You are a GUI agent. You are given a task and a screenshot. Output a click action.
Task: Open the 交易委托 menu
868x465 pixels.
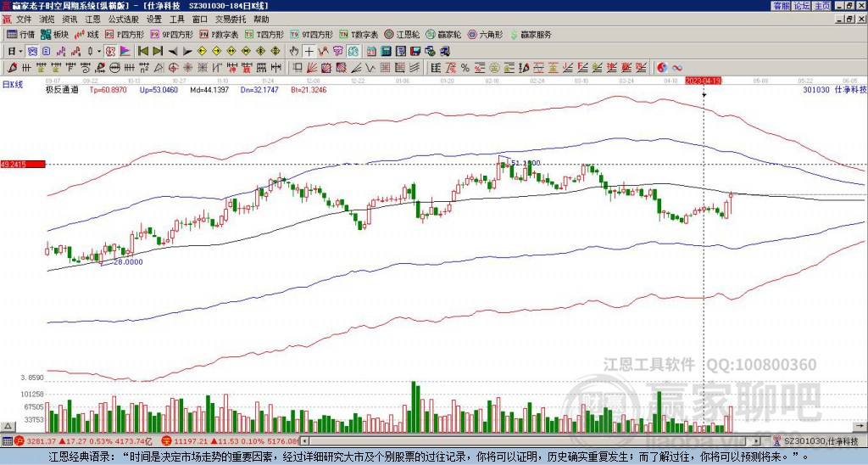pos(231,20)
